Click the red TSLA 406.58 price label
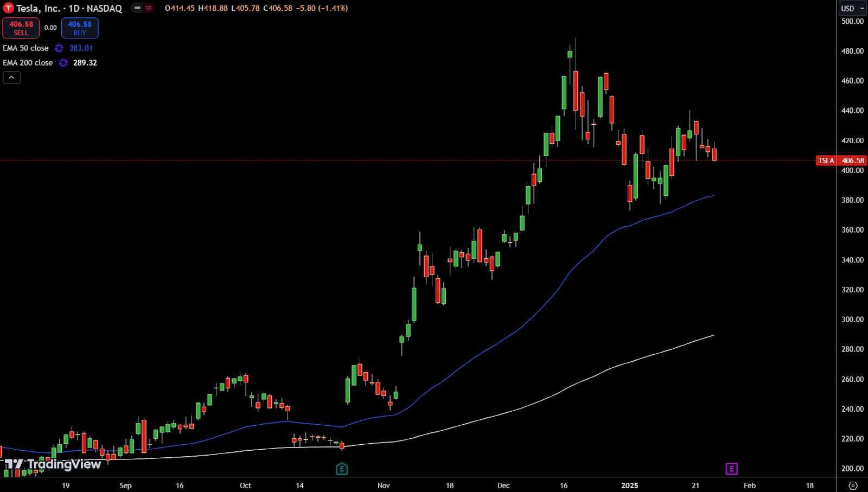The width and height of the screenshot is (868, 492). pos(841,161)
